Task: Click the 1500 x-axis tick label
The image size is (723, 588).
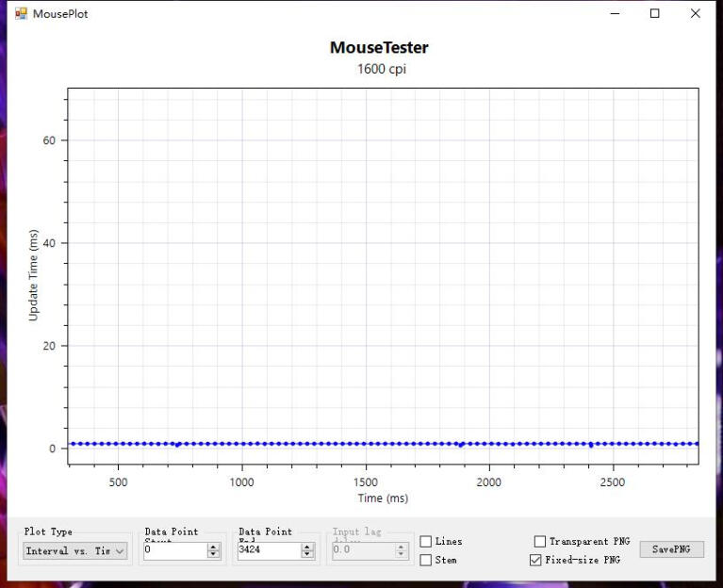Action: pos(366,482)
